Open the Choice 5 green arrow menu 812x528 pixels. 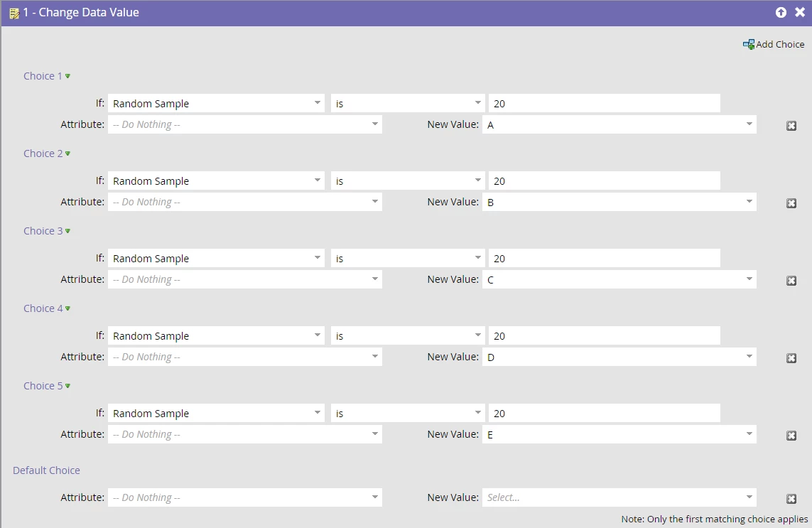click(x=67, y=386)
